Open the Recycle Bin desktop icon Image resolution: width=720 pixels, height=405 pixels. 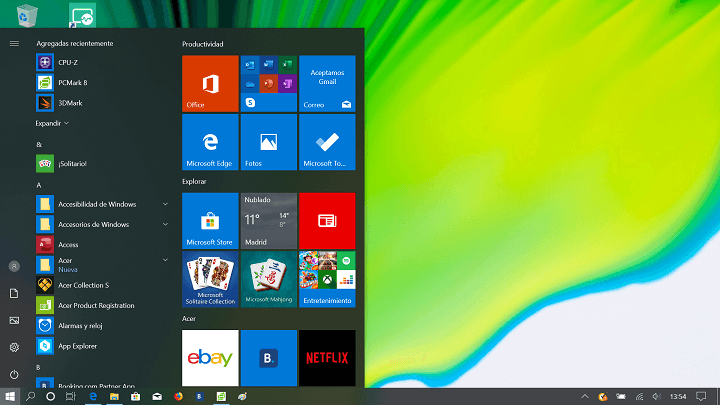[x=27, y=15]
